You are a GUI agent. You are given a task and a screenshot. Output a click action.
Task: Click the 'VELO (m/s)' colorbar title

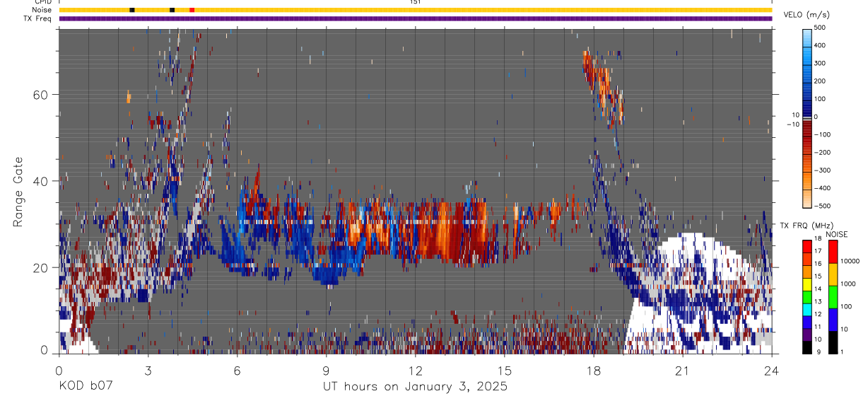pyautogui.click(x=806, y=15)
